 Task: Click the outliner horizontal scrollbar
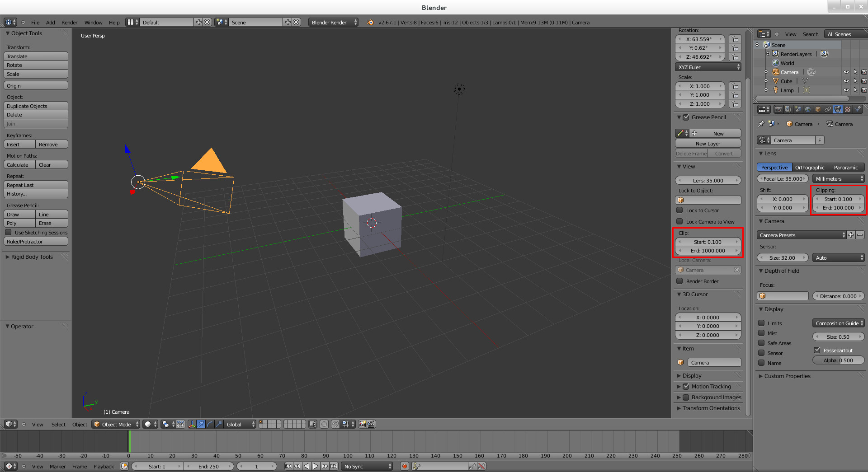coord(802,98)
